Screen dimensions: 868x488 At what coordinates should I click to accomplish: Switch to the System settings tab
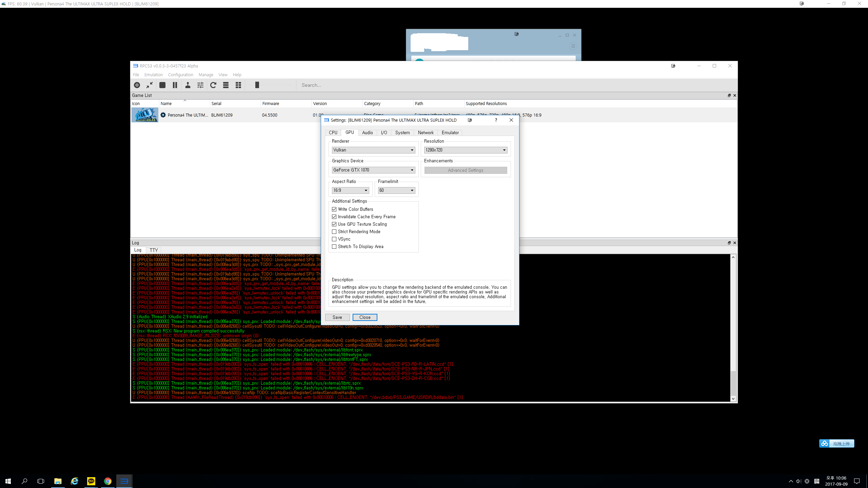click(402, 133)
